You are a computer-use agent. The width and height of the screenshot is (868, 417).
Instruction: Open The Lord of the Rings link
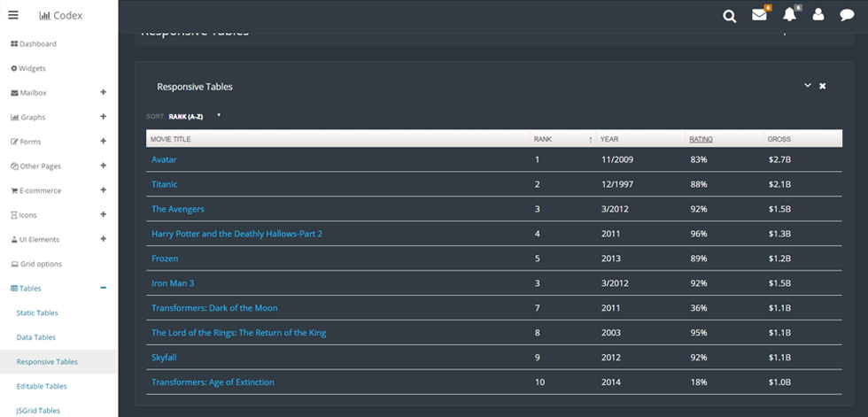(x=238, y=332)
